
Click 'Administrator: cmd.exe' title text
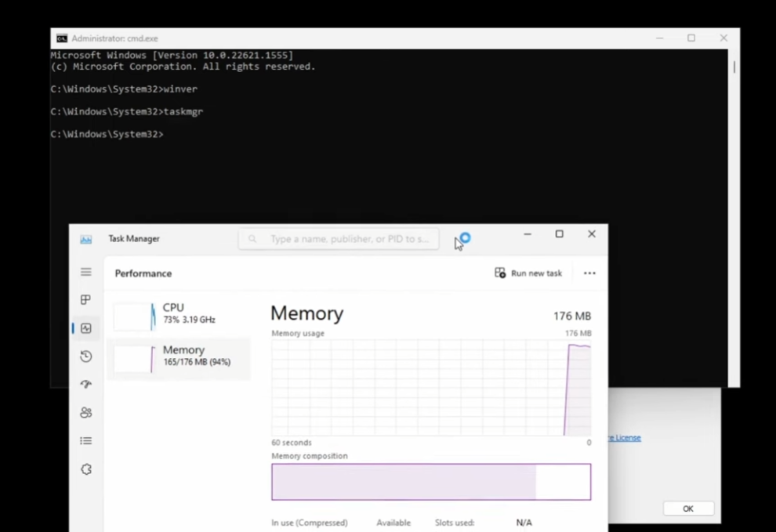tap(114, 38)
